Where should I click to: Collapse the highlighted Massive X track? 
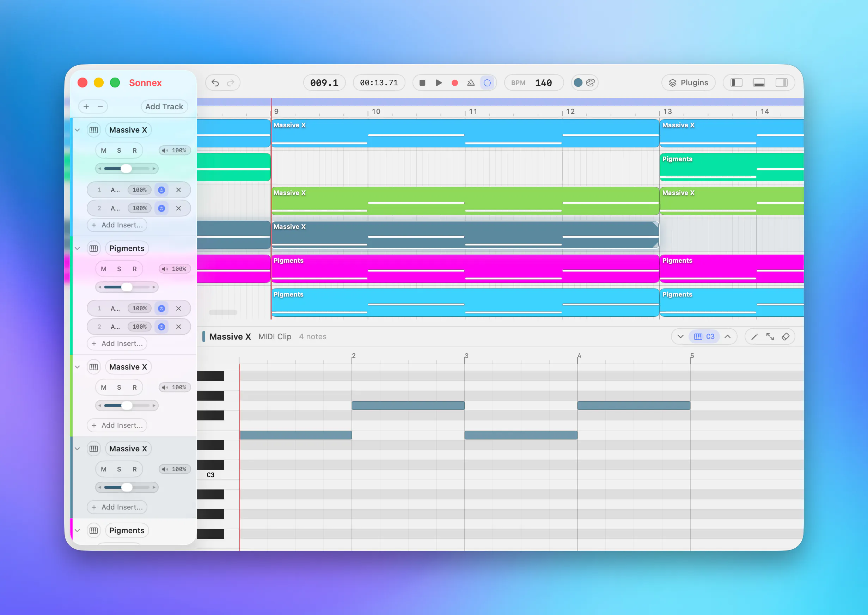[x=78, y=449]
